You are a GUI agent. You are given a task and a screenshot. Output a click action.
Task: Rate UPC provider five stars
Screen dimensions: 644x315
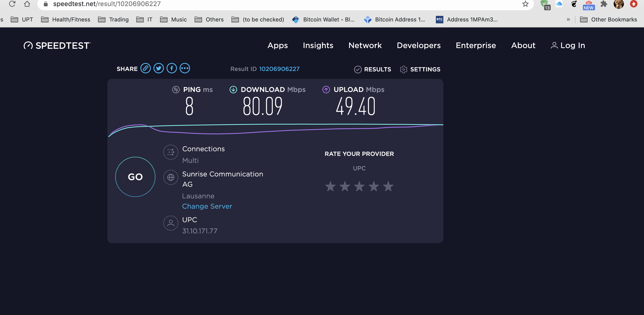tap(388, 186)
